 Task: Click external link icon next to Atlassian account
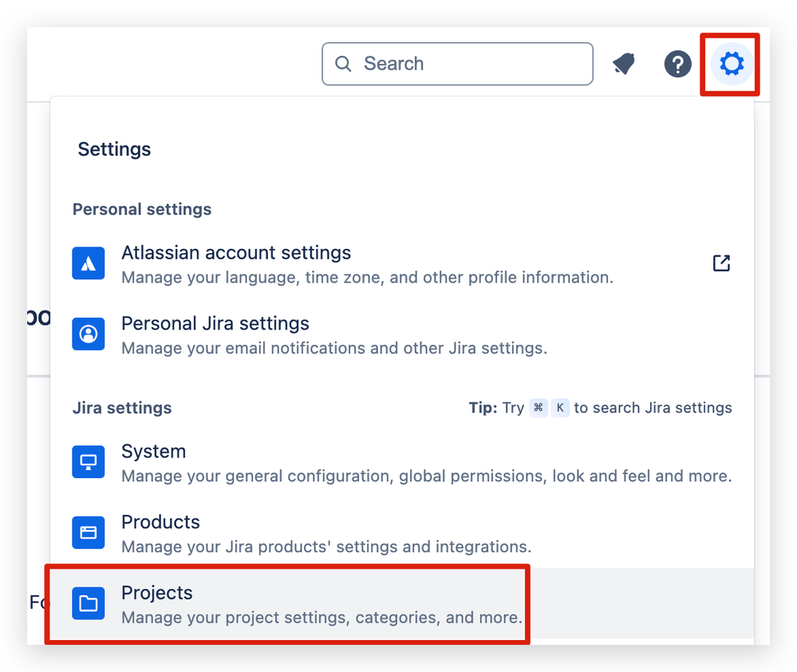(721, 263)
